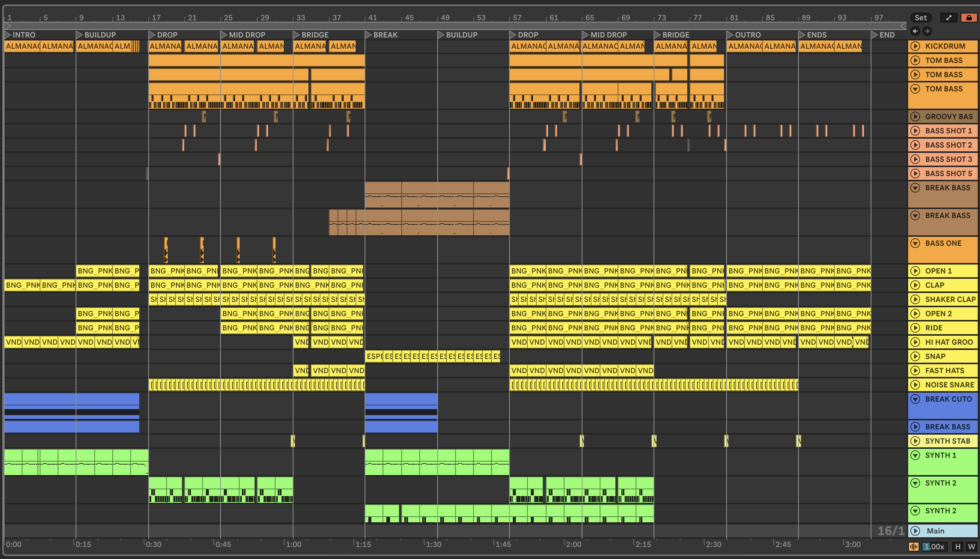Click the RIDE track unfold button

tap(915, 327)
